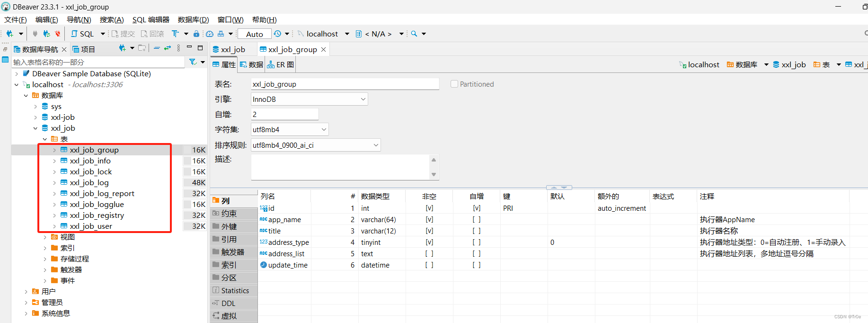Select the xxl_job_log_report table

(102, 193)
